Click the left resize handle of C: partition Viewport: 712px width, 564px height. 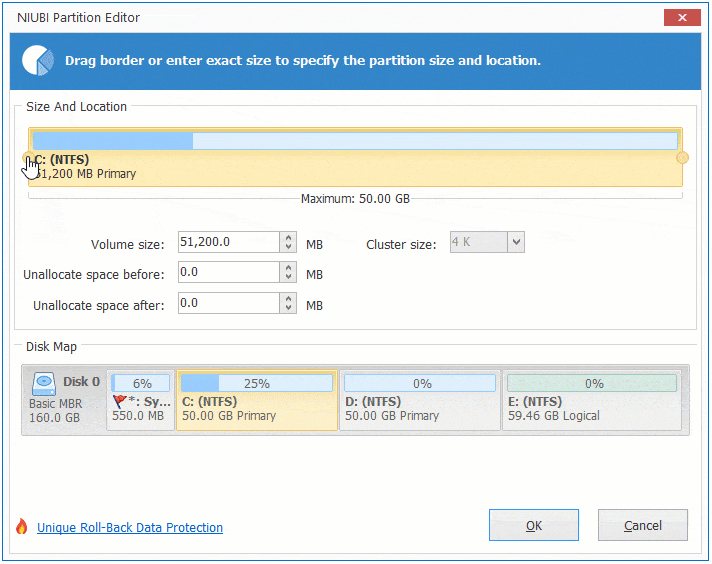point(29,157)
